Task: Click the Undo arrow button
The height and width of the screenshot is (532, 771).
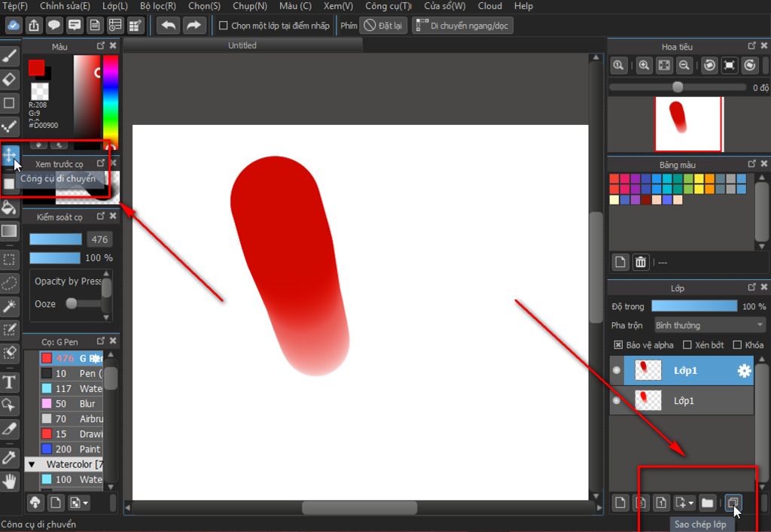Action: [168, 26]
